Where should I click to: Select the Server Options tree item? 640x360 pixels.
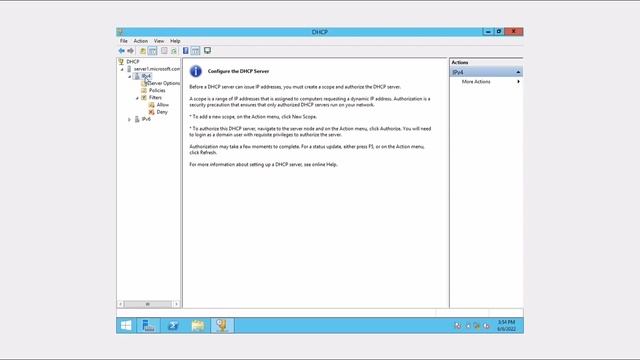coord(164,83)
